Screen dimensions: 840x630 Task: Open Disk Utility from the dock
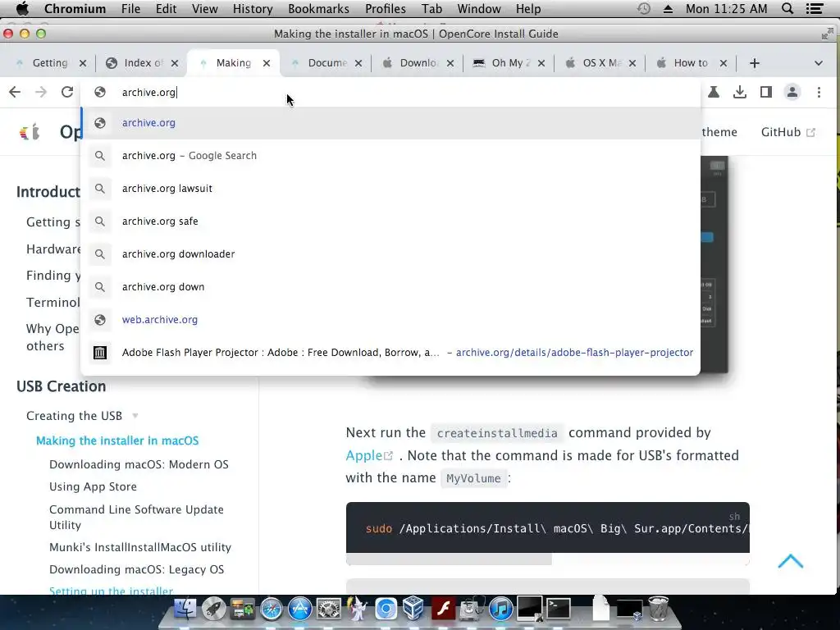[472, 609]
